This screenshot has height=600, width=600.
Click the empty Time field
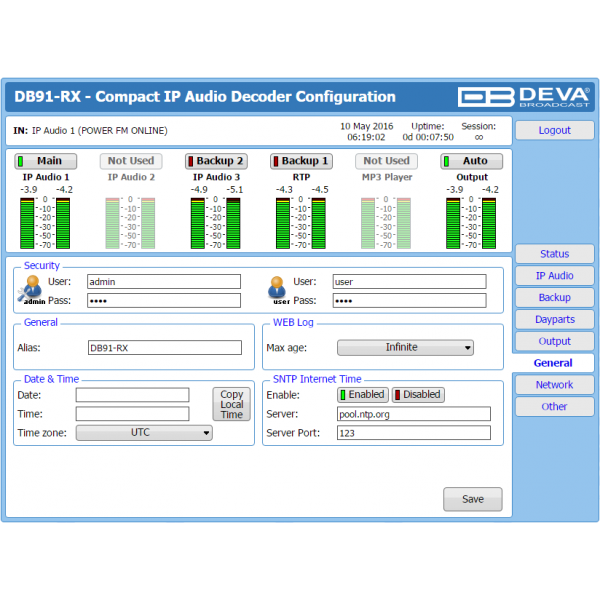[x=132, y=414]
